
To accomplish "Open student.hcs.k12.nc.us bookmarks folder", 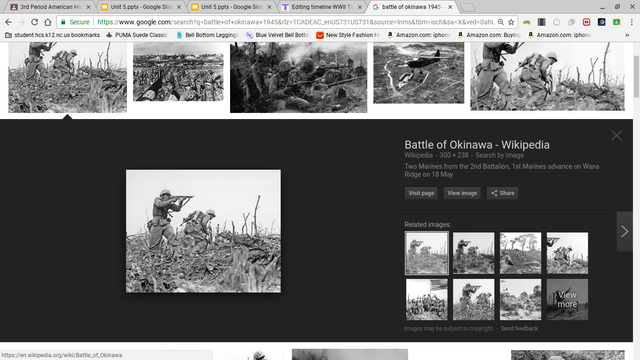I will pyautogui.click(x=52, y=35).
